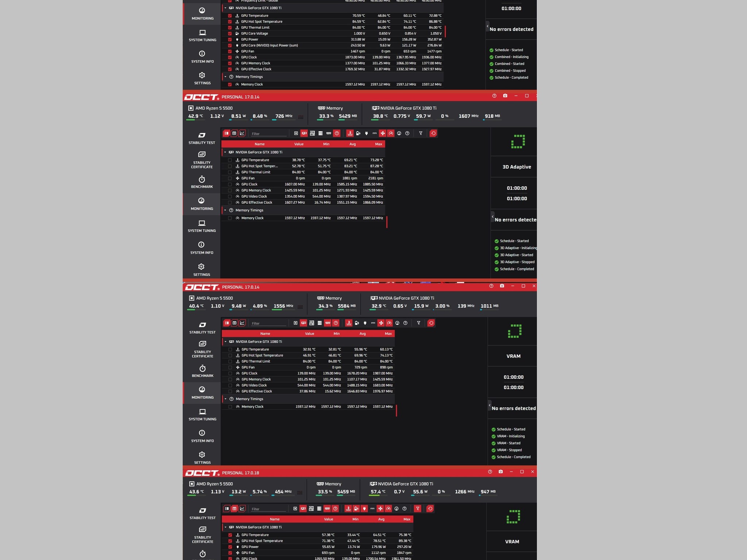Screen dimensions: 747x560
Task: Open System Tuning in 3D Adaptive window
Action: pyautogui.click(x=202, y=226)
